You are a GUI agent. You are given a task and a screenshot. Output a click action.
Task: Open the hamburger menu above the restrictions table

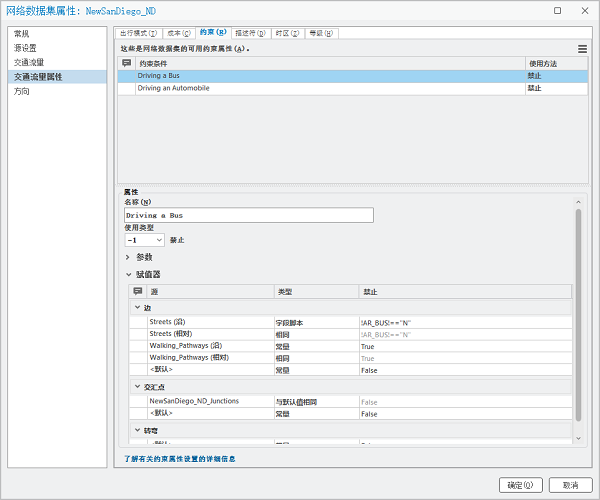pyautogui.click(x=582, y=48)
